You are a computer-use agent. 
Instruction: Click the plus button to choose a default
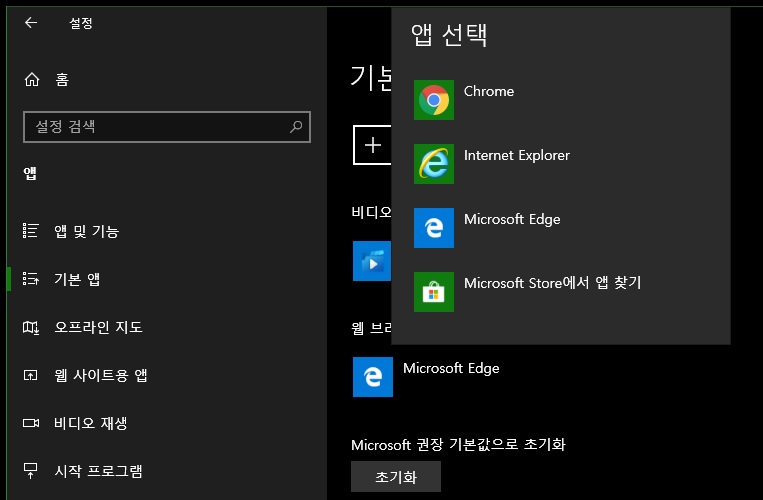coord(373,145)
